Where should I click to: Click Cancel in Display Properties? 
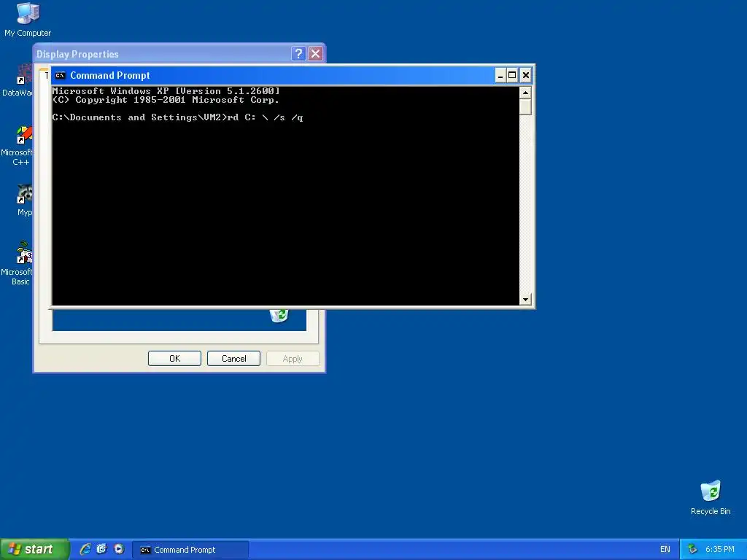pyautogui.click(x=233, y=359)
